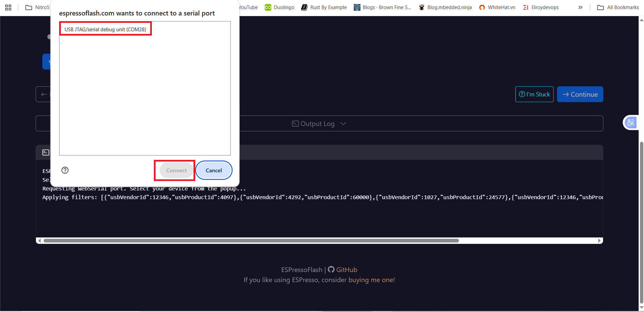Open the Rust By Example bookmark
The image size is (644, 312).
tap(324, 7)
